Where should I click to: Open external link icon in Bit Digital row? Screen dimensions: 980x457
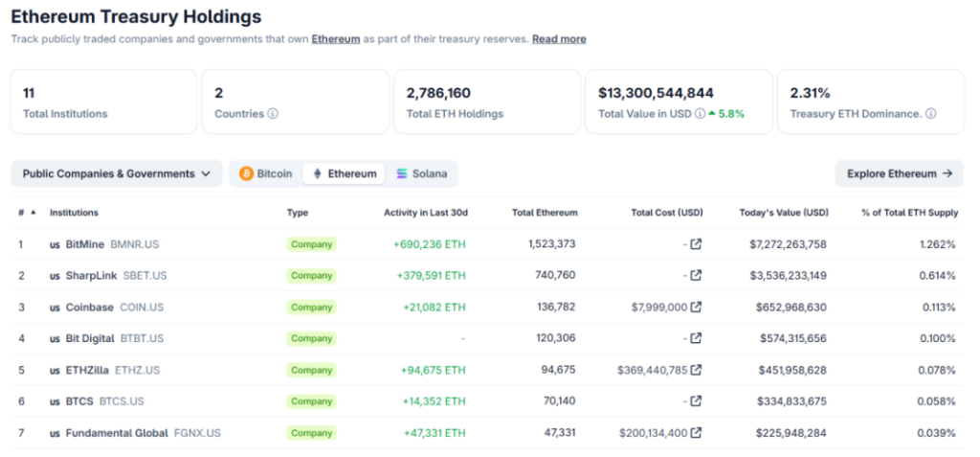point(696,338)
